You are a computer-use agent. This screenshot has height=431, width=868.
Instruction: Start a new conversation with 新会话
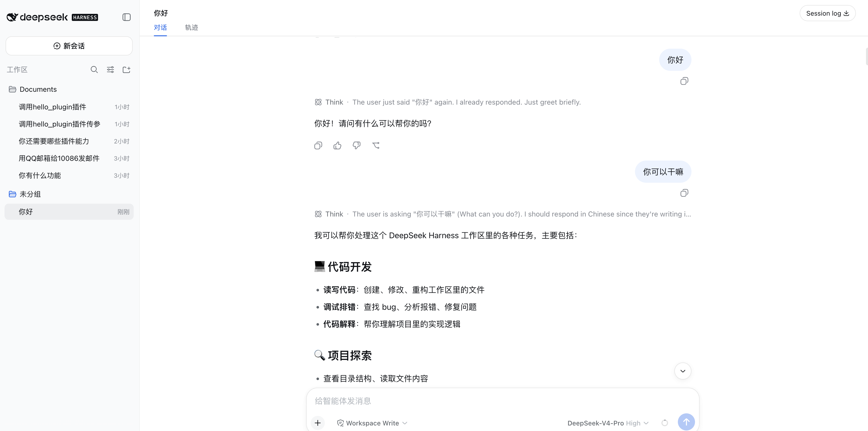[x=69, y=46]
